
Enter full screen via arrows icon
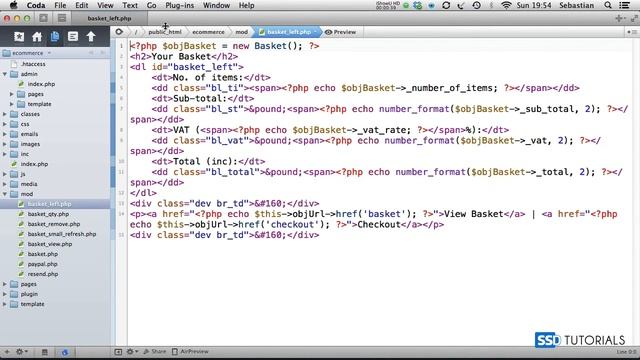pyautogui.click(x=634, y=18)
